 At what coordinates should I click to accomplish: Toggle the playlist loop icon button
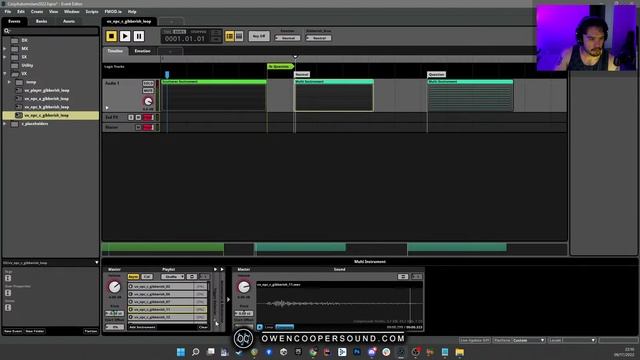[191, 277]
